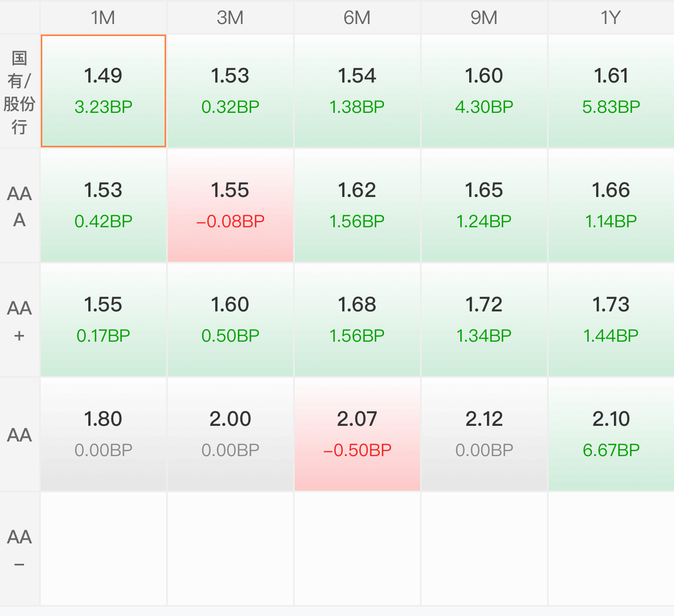Viewport: 674px width, 616px height.
Task: Choose the 9M column header
Action: coord(484,17)
